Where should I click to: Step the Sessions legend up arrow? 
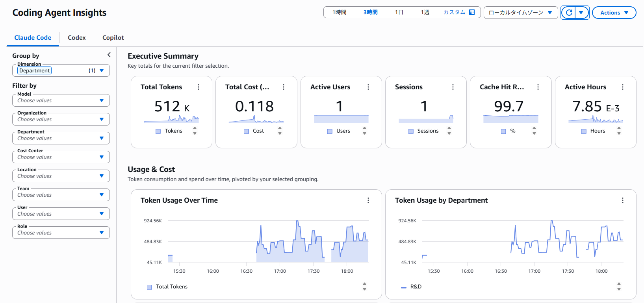(449, 128)
